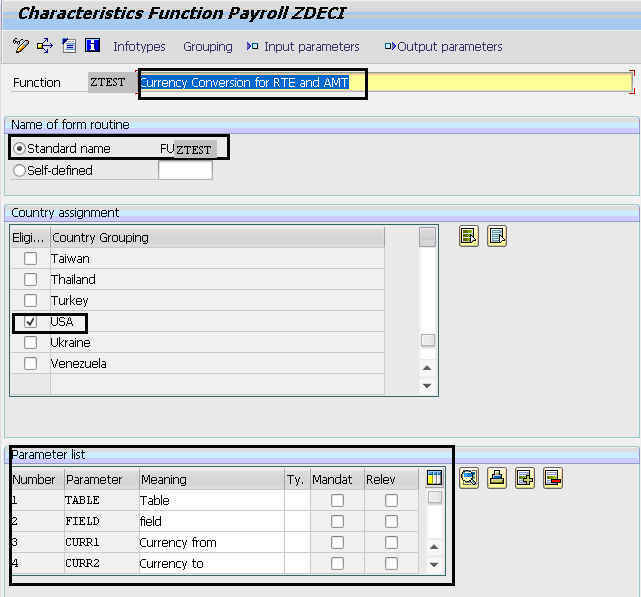Check the Taiwan eligibility checkbox
The image size is (641, 597).
(x=30, y=258)
